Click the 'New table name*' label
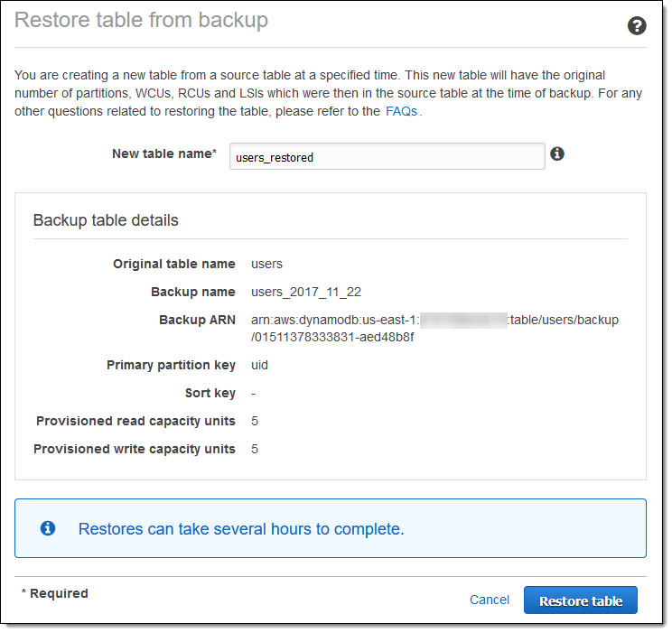 pyautogui.click(x=163, y=154)
